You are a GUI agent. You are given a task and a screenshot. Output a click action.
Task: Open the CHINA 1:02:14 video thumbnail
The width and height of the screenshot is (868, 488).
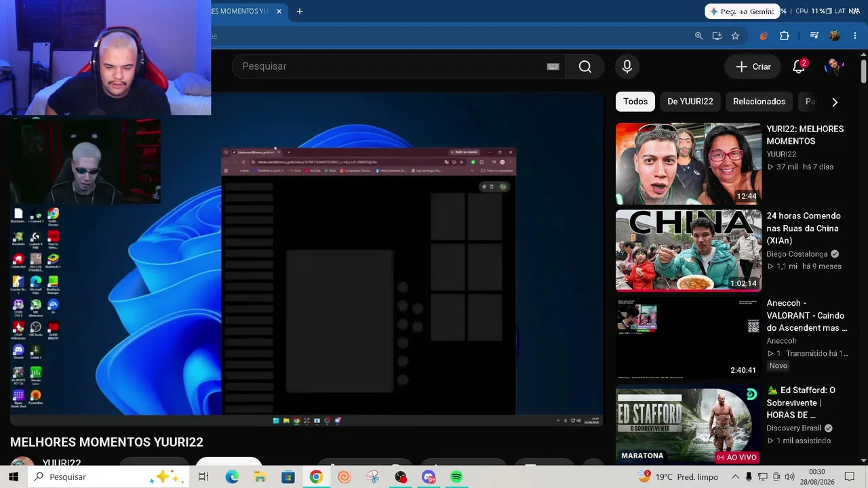(688, 251)
